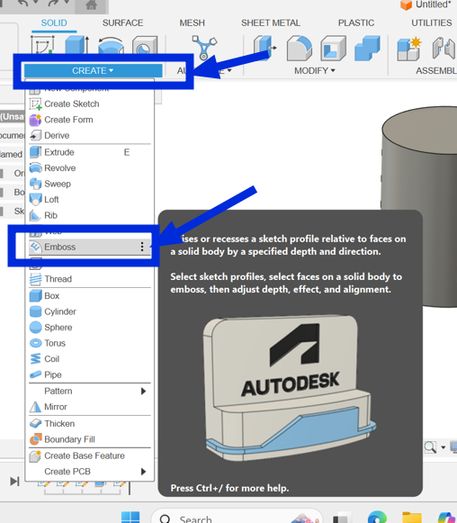Select Rib menu entry

click(89, 215)
